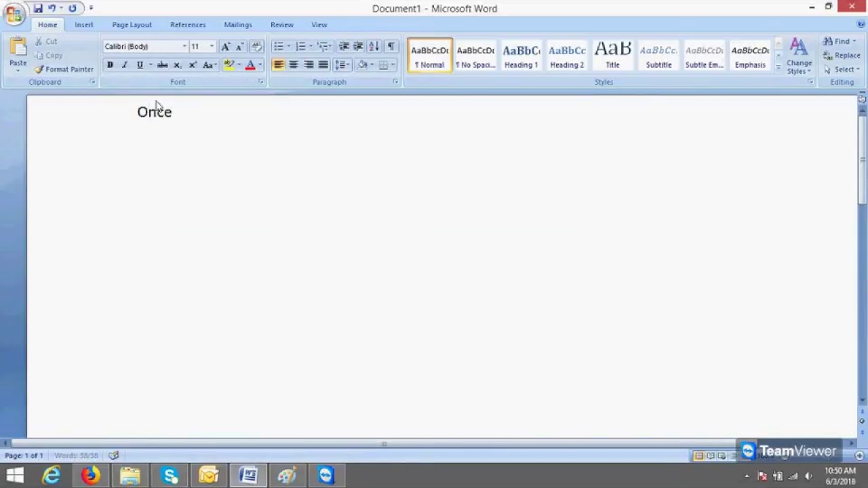Click the Shrink Font icon

click(x=239, y=46)
